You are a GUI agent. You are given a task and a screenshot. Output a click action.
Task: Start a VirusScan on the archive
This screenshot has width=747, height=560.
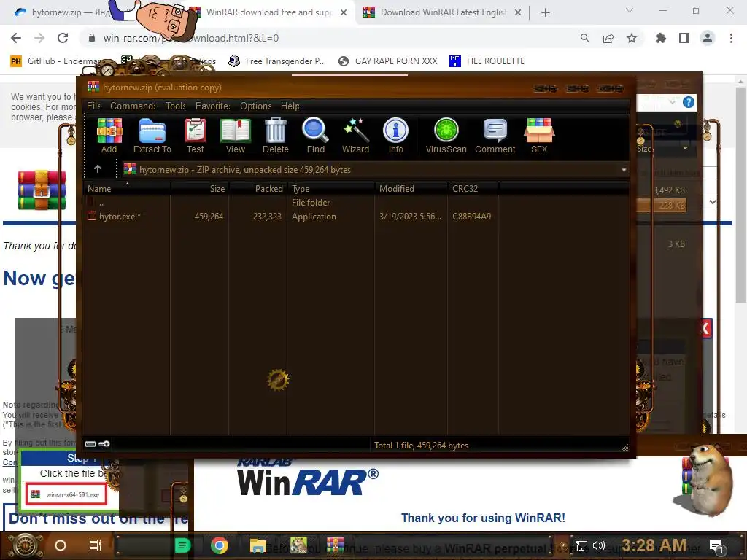click(446, 136)
